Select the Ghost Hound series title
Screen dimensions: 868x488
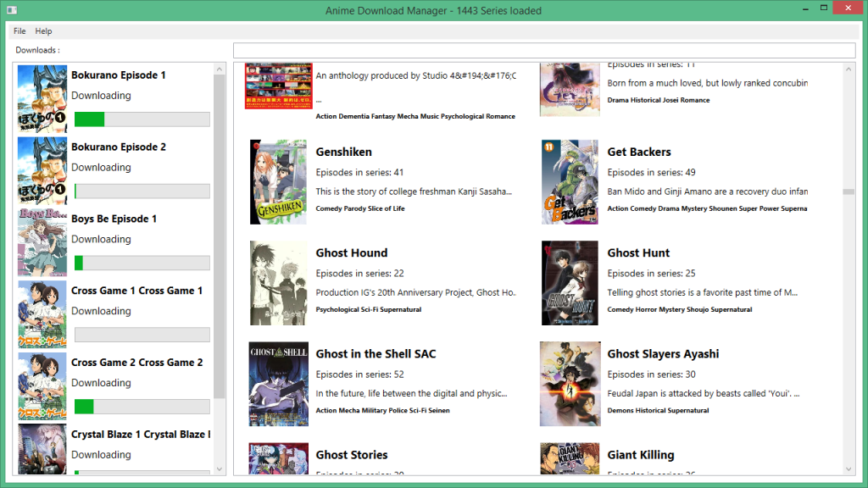[x=352, y=252]
